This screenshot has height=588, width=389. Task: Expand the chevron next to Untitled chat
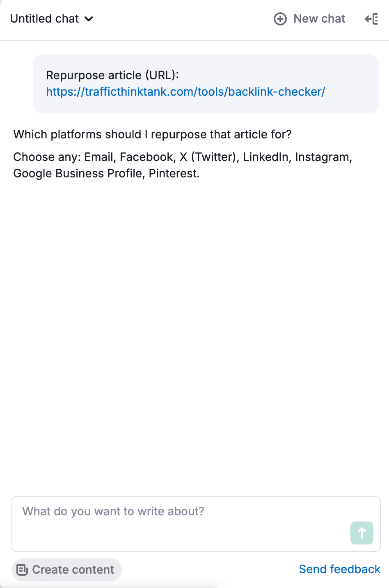pyautogui.click(x=89, y=19)
